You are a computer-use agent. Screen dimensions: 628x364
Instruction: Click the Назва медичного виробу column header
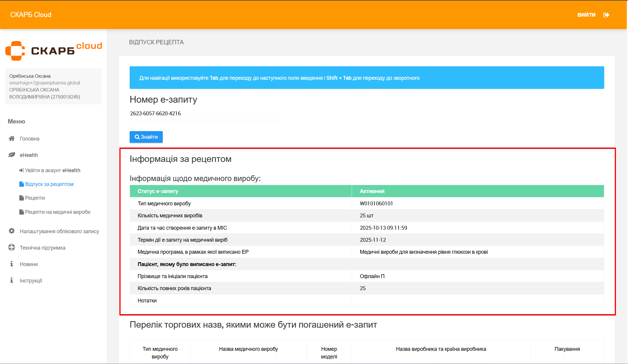point(248,349)
